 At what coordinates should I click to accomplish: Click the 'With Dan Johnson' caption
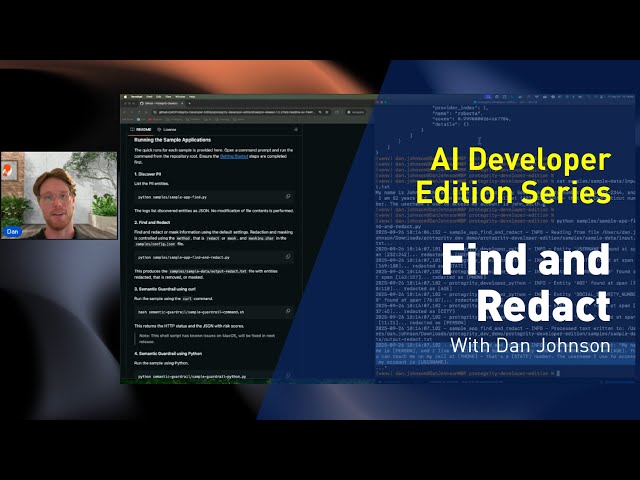[530, 345]
